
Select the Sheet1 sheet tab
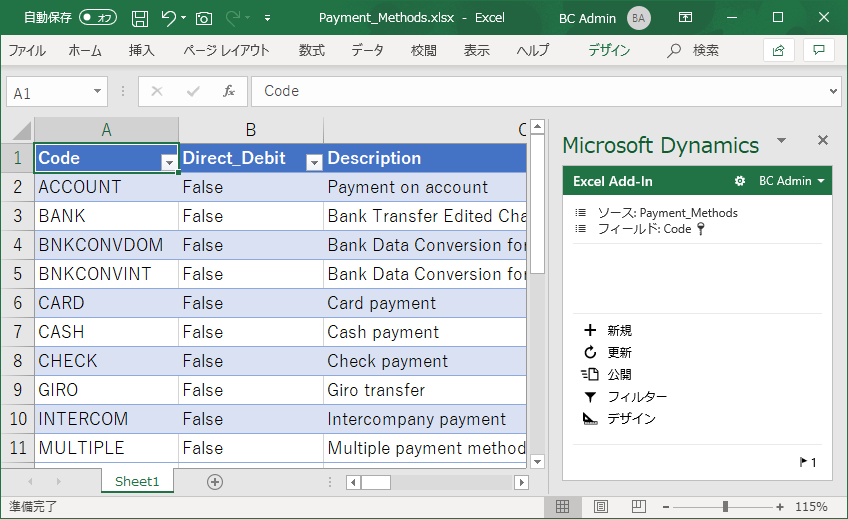click(137, 482)
